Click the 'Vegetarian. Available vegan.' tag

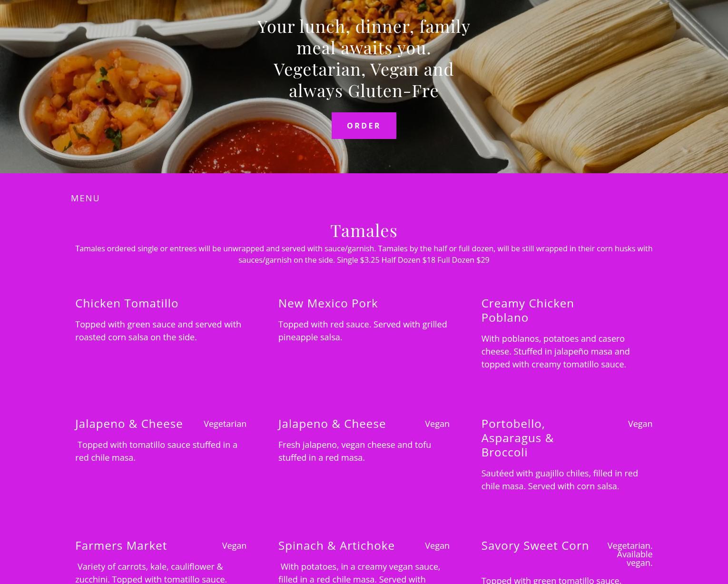[630, 554]
